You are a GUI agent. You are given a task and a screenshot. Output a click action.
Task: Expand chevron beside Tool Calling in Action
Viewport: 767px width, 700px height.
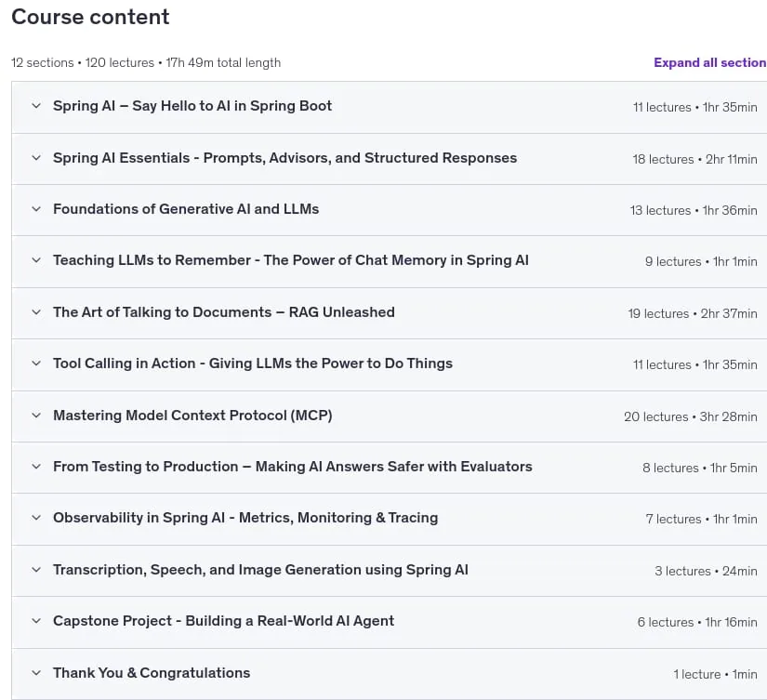pyautogui.click(x=36, y=363)
